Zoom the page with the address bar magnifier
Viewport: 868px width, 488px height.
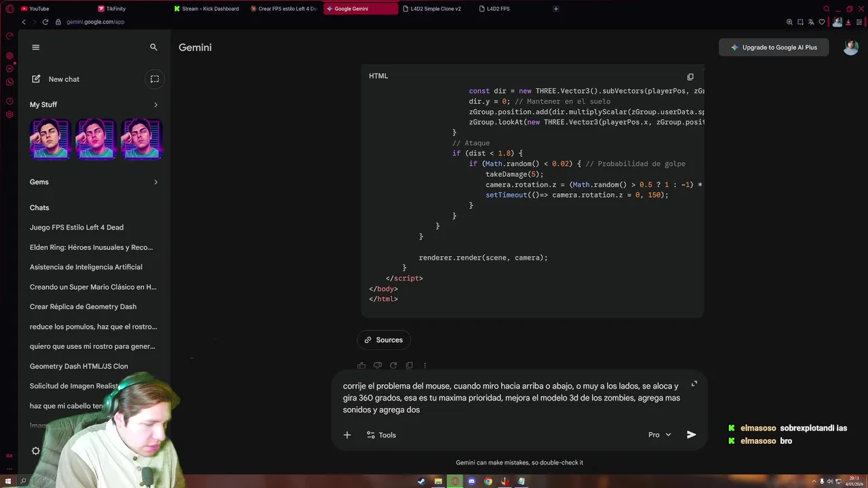pyautogui.click(x=789, y=22)
